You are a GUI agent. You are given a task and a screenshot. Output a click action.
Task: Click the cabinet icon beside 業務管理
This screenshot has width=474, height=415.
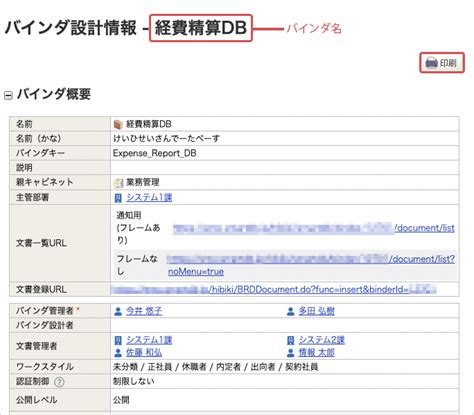pyautogui.click(x=118, y=183)
